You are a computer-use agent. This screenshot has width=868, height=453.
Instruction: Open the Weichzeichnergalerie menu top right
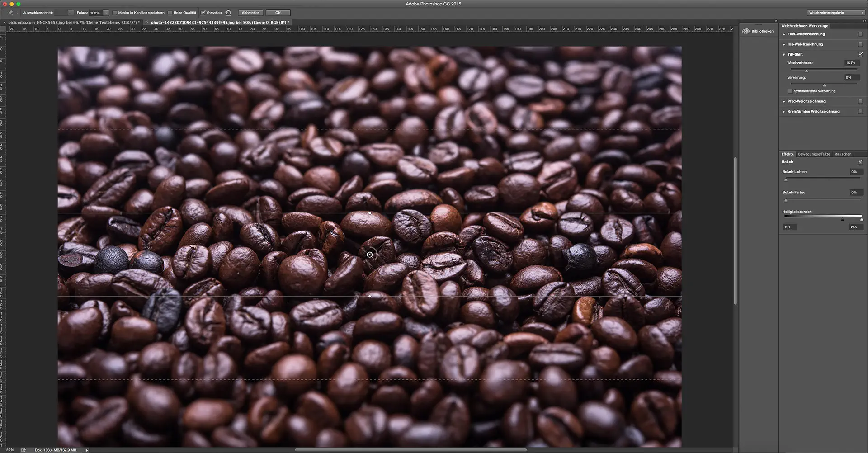tap(836, 13)
